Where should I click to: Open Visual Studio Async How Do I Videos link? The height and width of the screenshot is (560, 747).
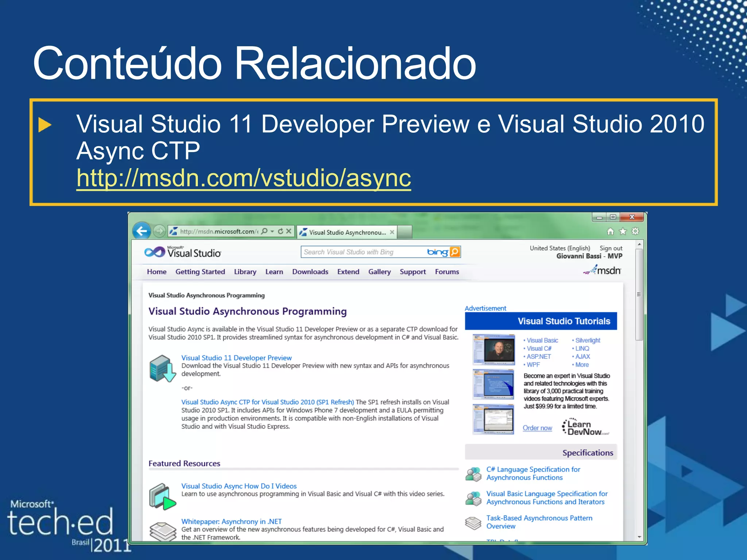tap(239, 486)
